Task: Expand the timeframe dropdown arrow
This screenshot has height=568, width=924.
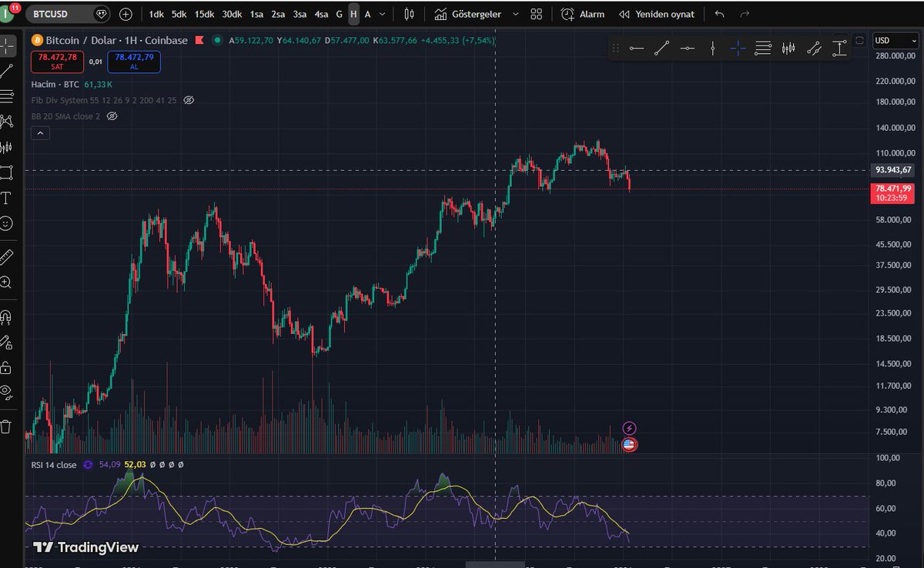Action: pos(383,14)
